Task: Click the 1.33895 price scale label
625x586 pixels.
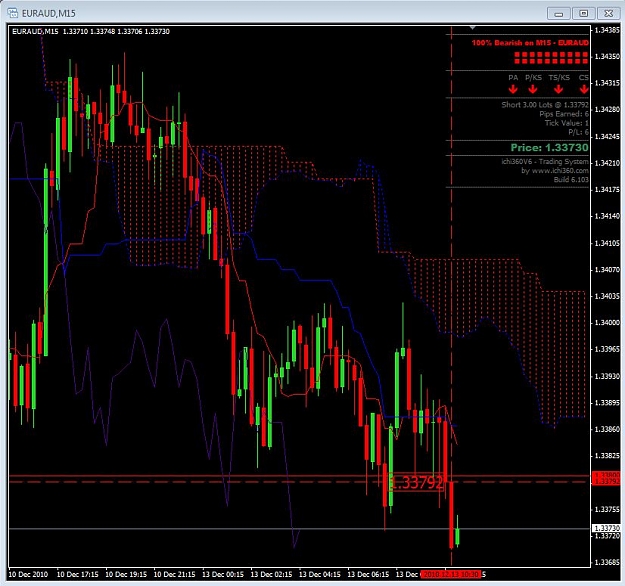Action: point(607,403)
